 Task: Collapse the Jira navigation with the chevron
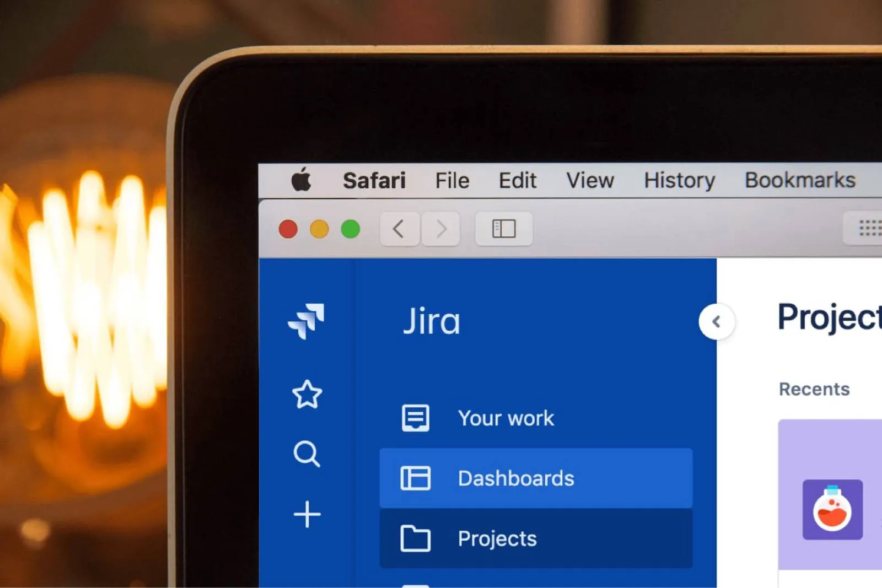click(717, 321)
